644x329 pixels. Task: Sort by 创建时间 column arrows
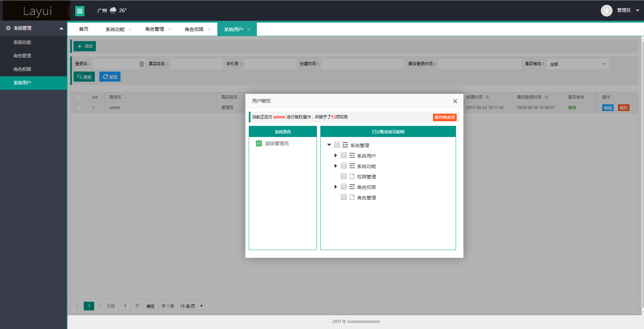[x=487, y=97]
